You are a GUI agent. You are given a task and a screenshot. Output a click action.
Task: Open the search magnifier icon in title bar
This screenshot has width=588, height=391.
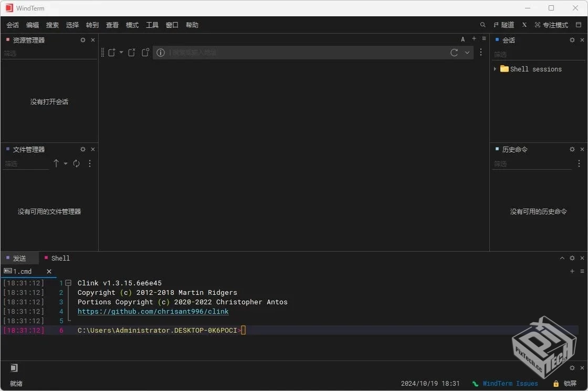[x=482, y=25]
